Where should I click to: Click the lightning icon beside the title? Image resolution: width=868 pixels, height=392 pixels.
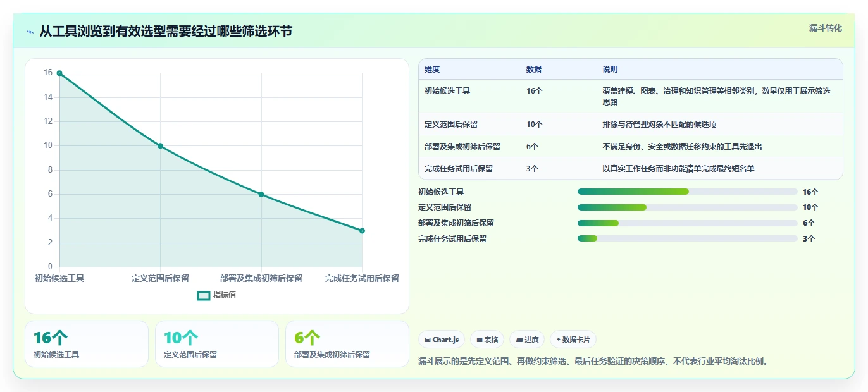[x=30, y=32]
